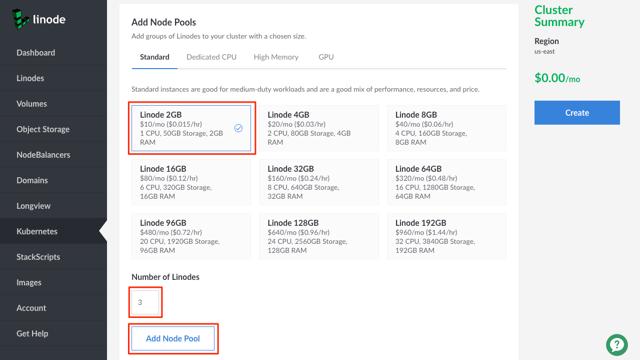
Task: Click the Linode 2GB selected checkmark
Action: 238,128
